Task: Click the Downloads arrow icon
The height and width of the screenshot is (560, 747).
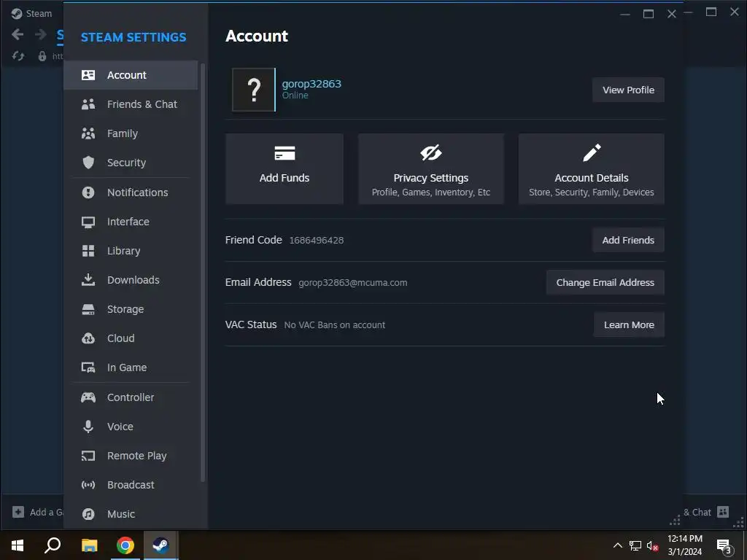Action: pos(88,280)
